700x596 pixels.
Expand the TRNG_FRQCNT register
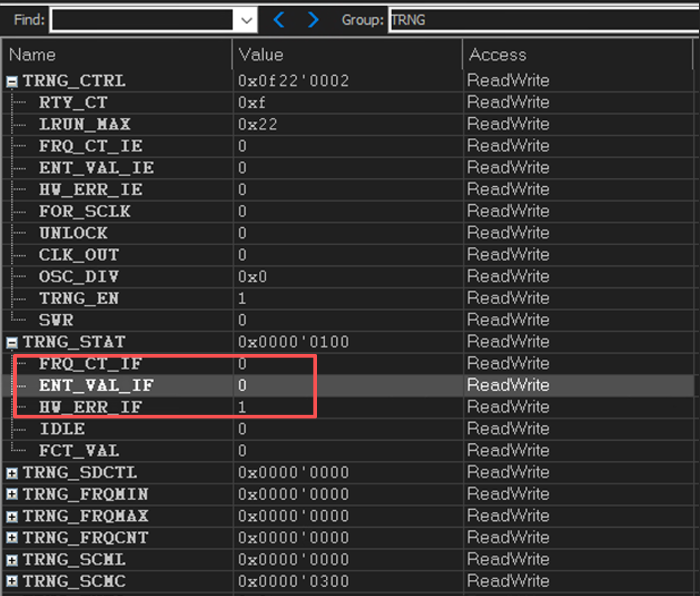point(12,538)
